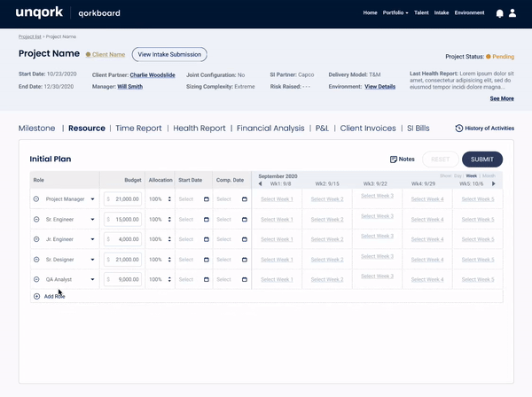532x397 pixels.
Task: Expand the Jr. Engineer role dropdown
Action: point(92,239)
